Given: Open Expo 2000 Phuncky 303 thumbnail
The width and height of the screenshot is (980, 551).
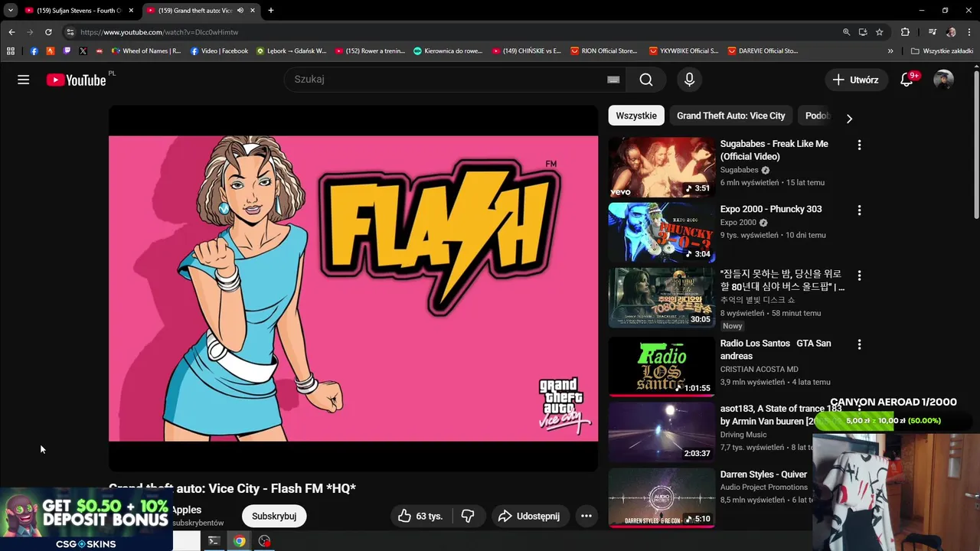Looking at the screenshot, I should click(661, 233).
